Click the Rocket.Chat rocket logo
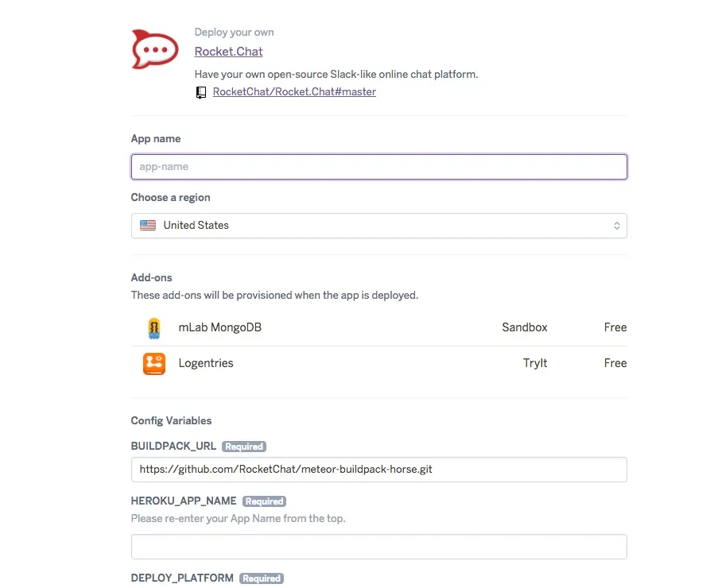 click(x=155, y=49)
